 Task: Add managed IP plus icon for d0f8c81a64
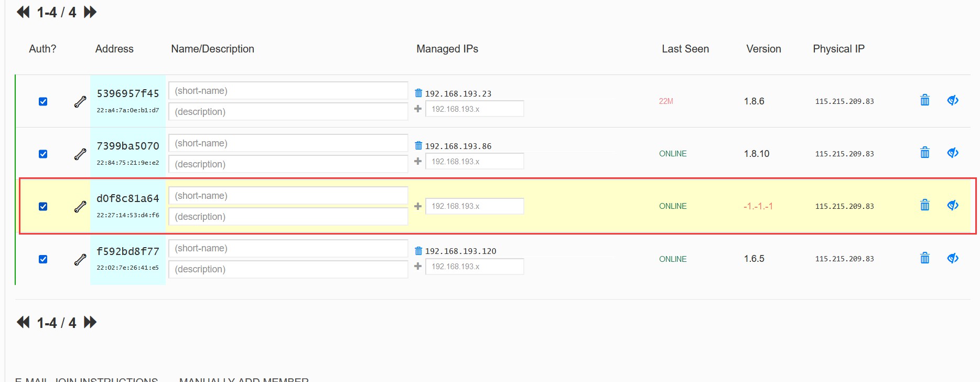pyautogui.click(x=418, y=206)
